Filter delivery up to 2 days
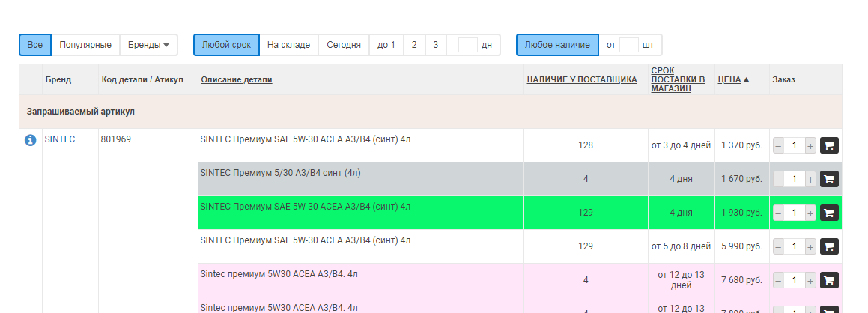This screenshot has height=313, width=868. coord(414,45)
